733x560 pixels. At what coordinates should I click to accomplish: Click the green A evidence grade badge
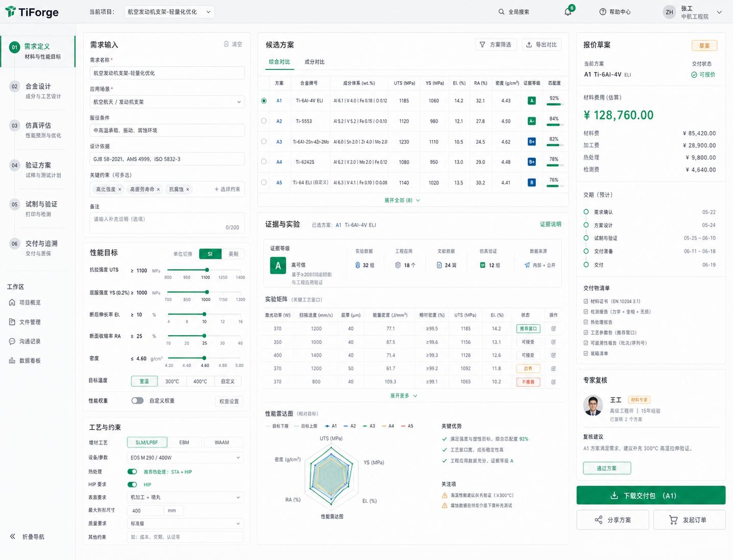click(278, 266)
